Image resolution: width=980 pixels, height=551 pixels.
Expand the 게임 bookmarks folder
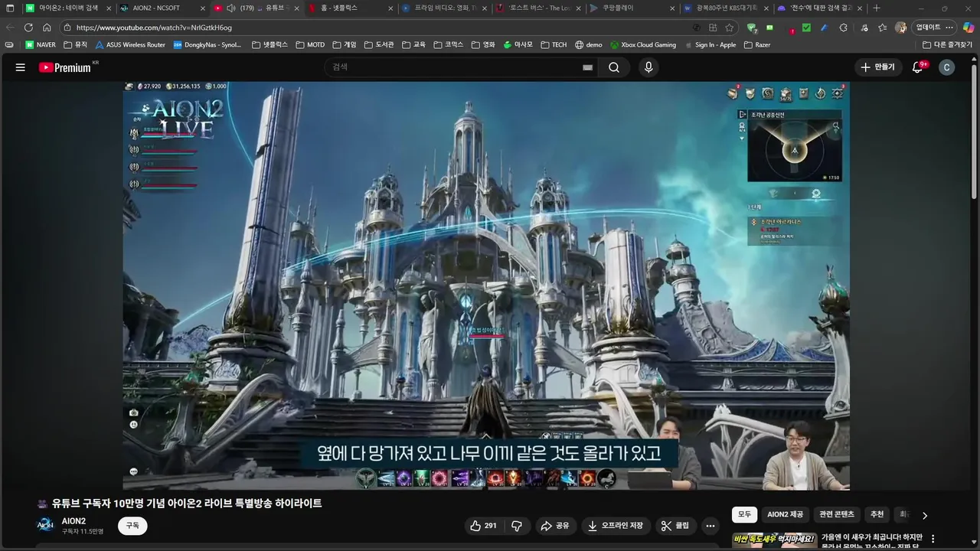click(x=345, y=45)
